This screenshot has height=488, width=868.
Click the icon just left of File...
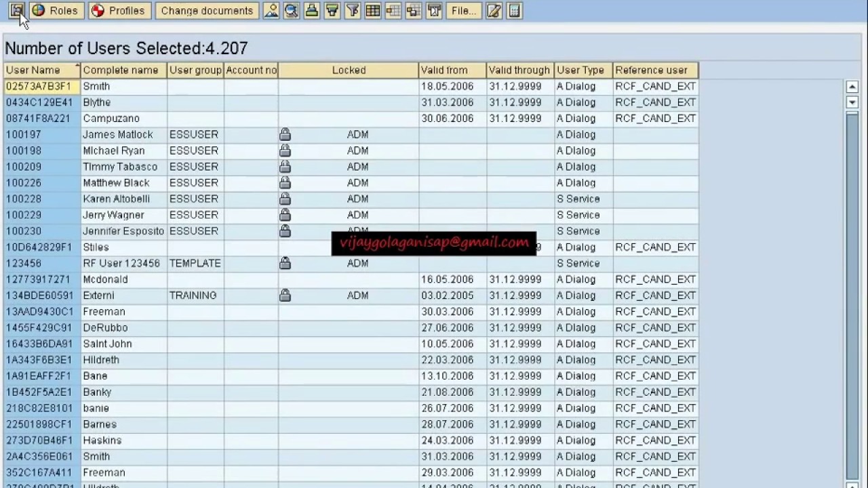[x=435, y=10]
